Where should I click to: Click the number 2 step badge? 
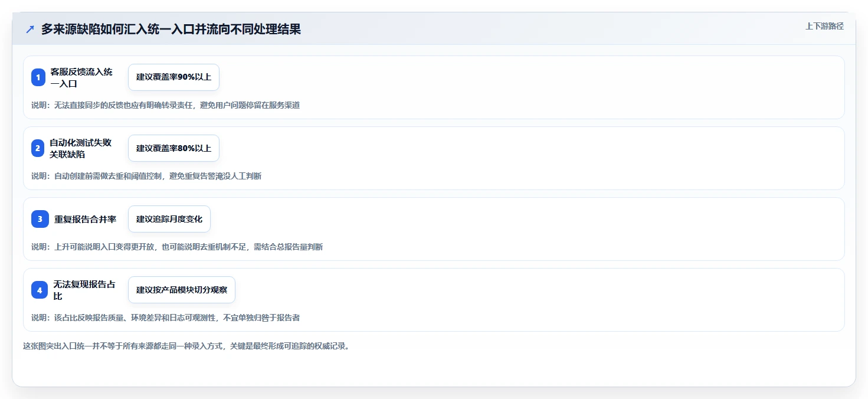pyautogui.click(x=38, y=148)
